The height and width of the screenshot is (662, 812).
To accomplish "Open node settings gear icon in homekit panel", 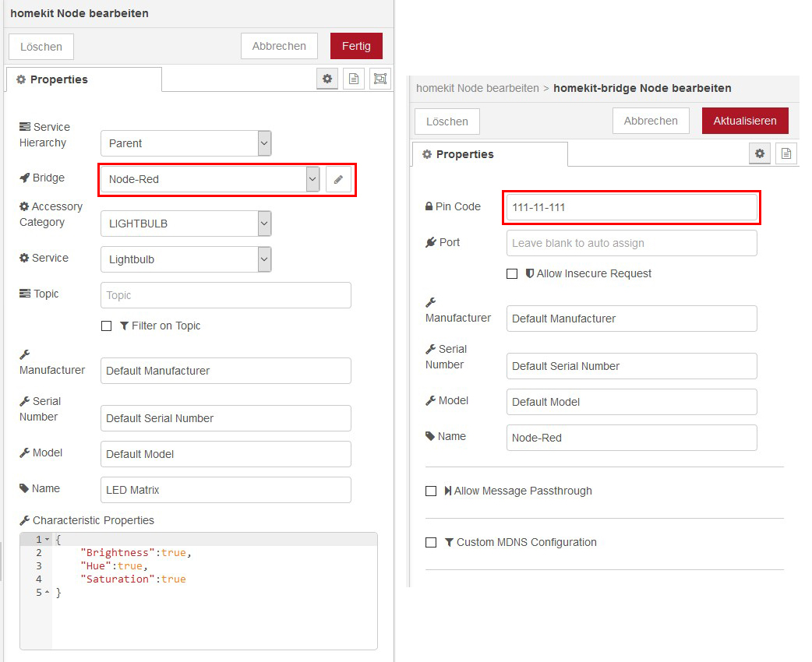I will pos(327,79).
